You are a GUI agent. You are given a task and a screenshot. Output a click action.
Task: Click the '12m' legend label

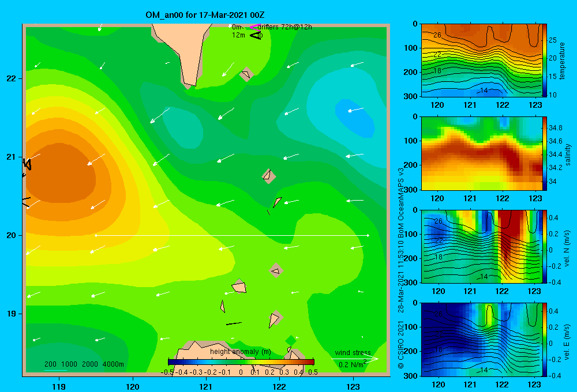(238, 35)
